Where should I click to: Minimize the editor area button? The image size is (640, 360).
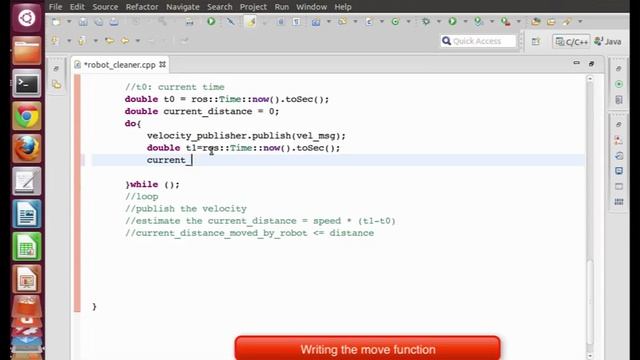[x=576, y=63]
